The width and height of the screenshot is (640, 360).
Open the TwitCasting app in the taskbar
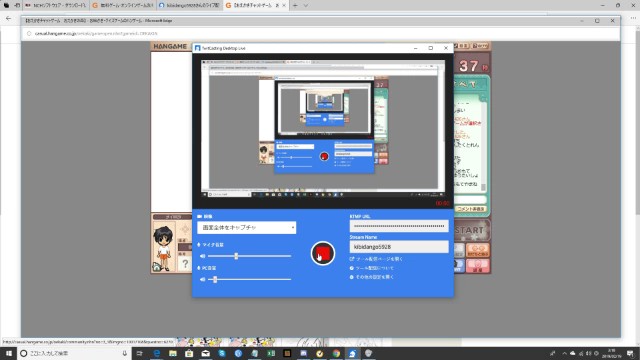click(352, 353)
